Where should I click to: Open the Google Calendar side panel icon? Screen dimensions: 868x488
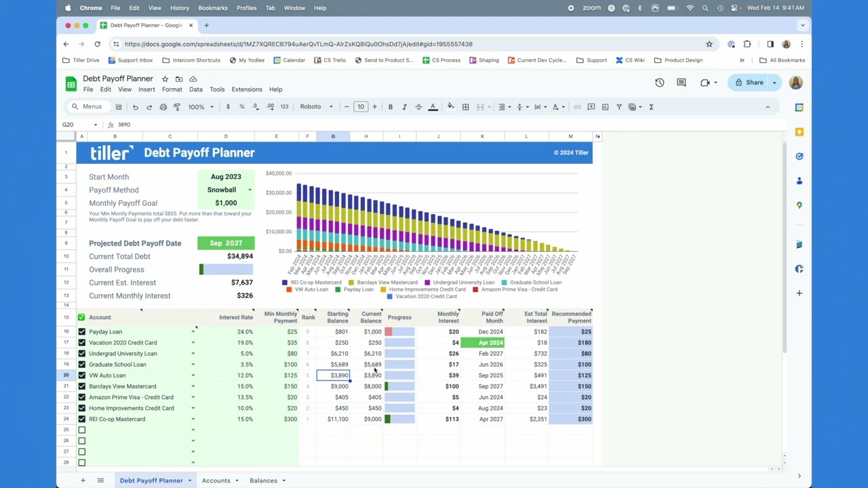[x=800, y=107]
